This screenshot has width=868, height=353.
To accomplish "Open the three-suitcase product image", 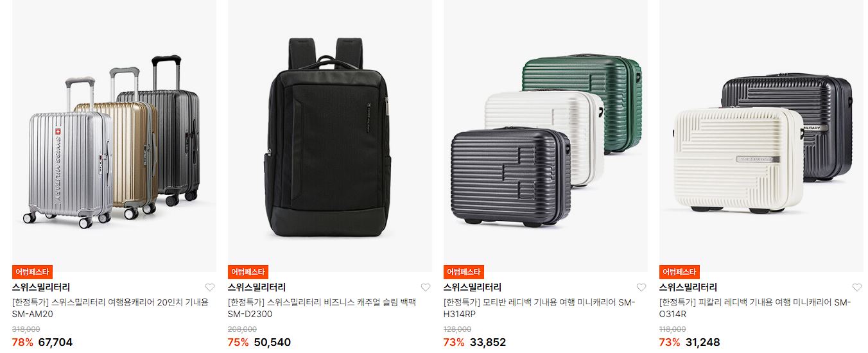I will click(x=114, y=136).
